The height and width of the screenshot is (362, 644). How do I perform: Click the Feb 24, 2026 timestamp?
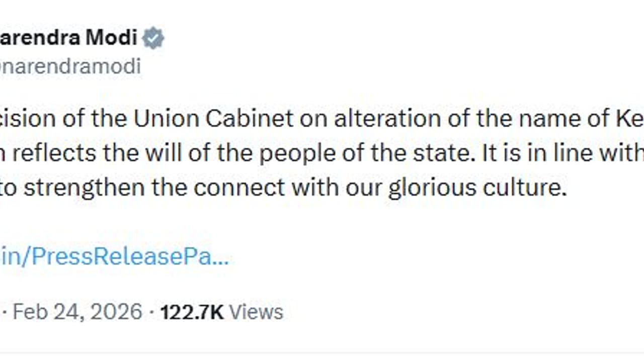point(77,312)
